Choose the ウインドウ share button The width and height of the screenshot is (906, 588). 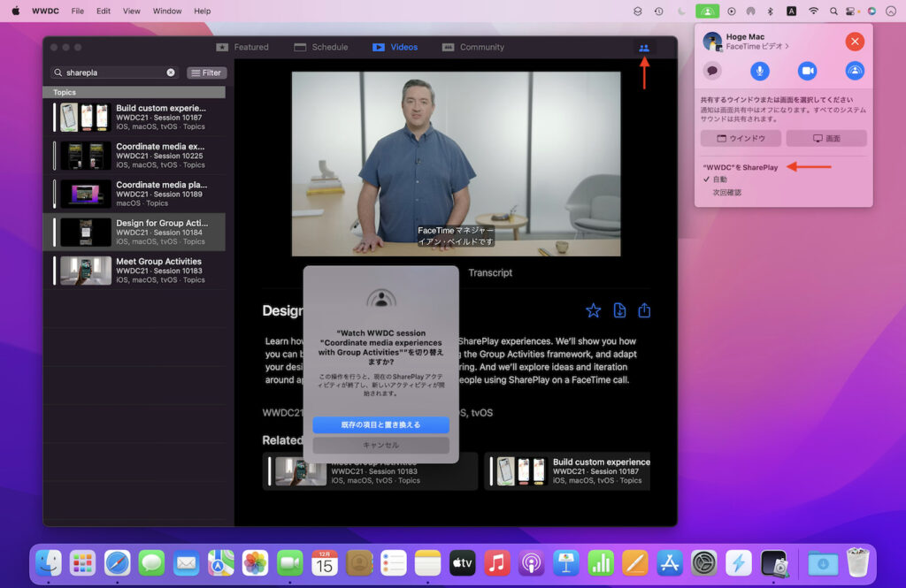pyautogui.click(x=741, y=138)
